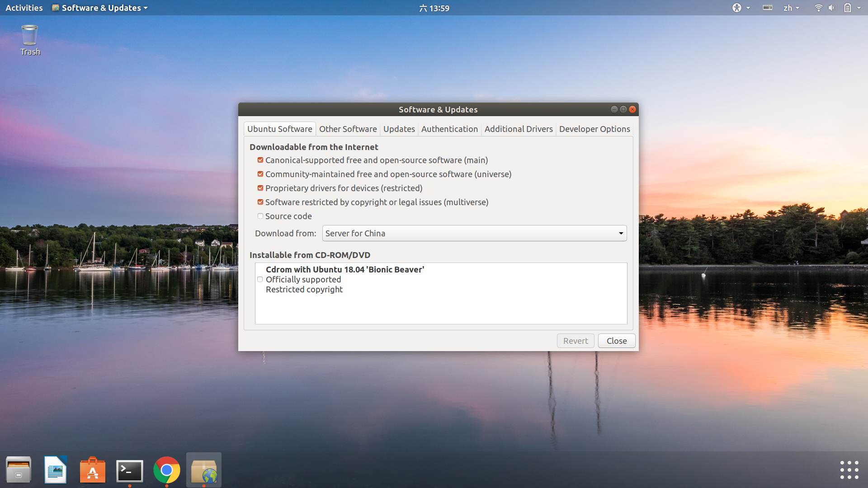Launch Google Chrome from the dock
Viewport: 868px width, 488px height.
point(167,470)
